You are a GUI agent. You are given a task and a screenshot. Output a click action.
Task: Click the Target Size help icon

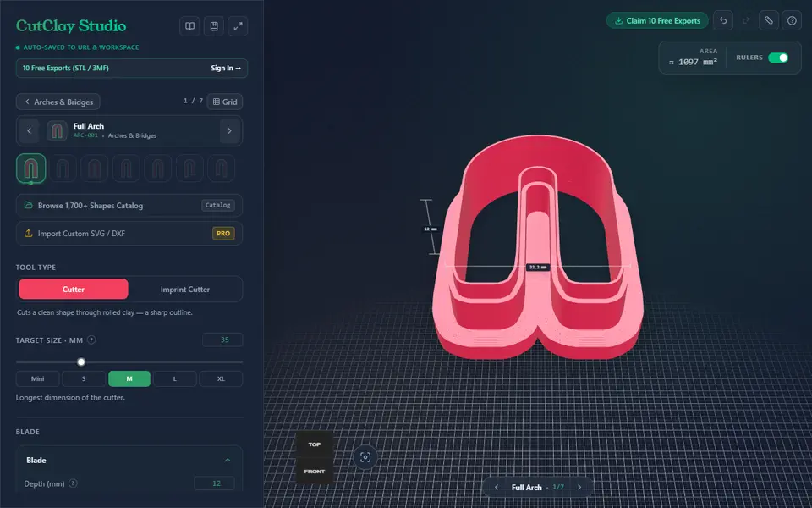(x=91, y=340)
